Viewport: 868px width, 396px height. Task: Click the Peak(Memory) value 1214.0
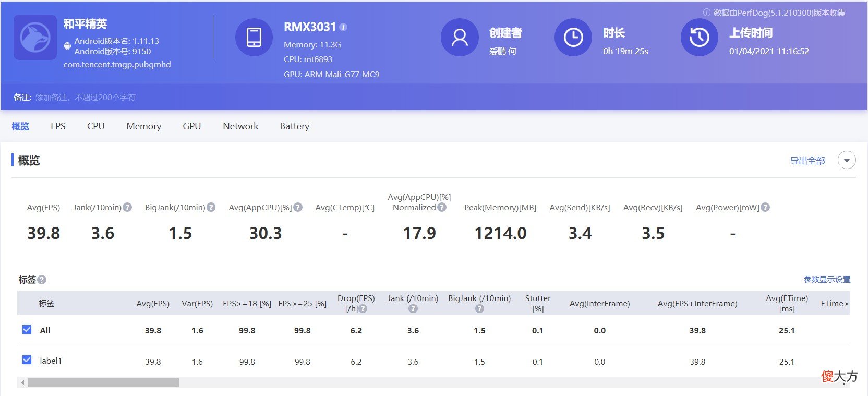tap(500, 233)
